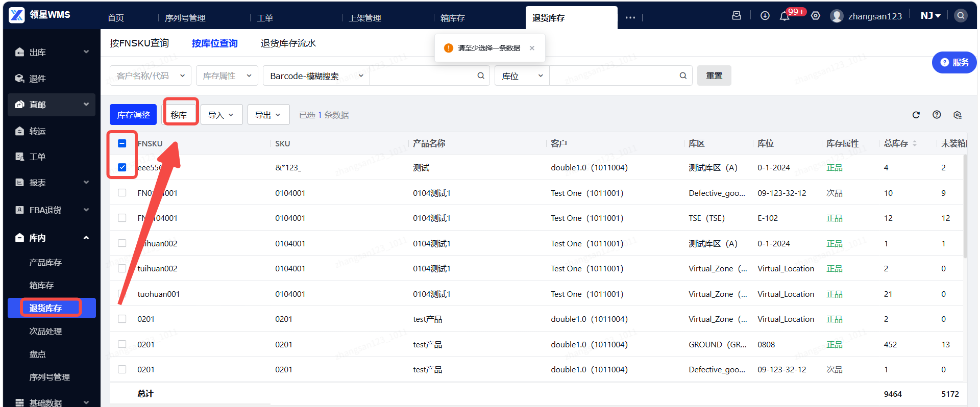Open the 库位 search type dropdown
The image size is (980, 407).
pos(522,75)
